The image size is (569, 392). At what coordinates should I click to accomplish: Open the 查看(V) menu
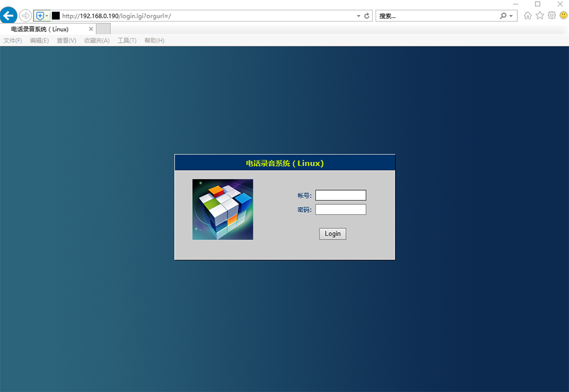pyautogui.click(x=67, y=40)
